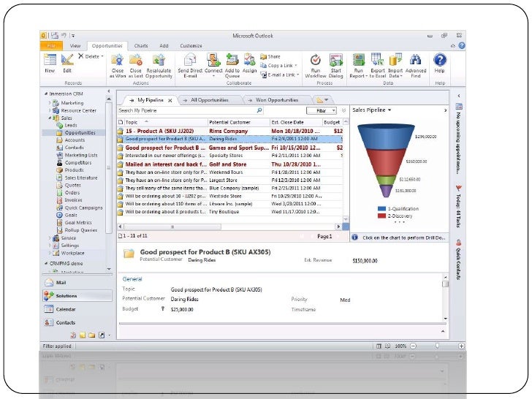Switch to the Charts ribbon tab
The image size is (532, 399).
141,45
